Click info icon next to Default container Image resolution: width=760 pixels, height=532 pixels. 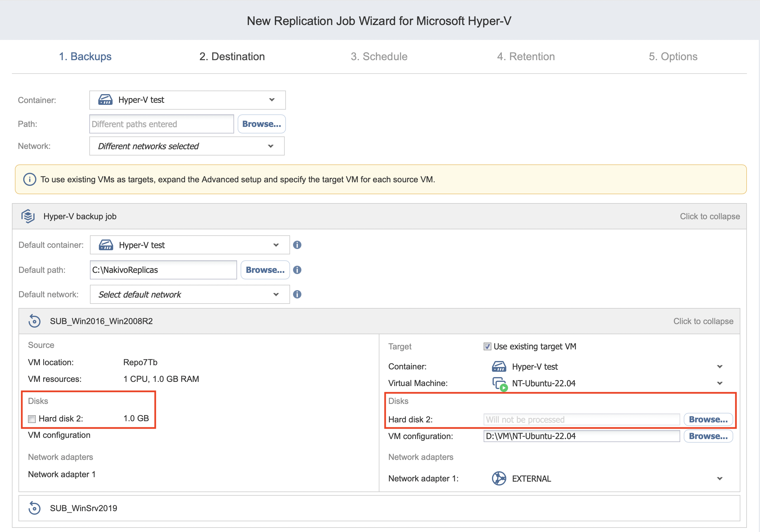tap(297, 245)
